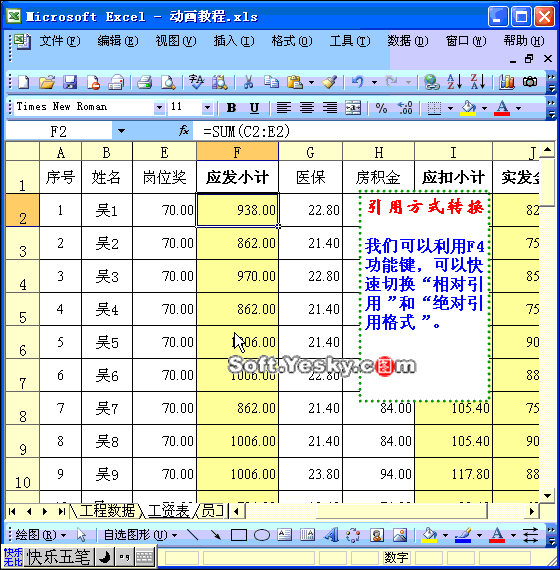Toggle Underline formatting button
Viewport: 560px width, 570px height.
pos(254,108)
